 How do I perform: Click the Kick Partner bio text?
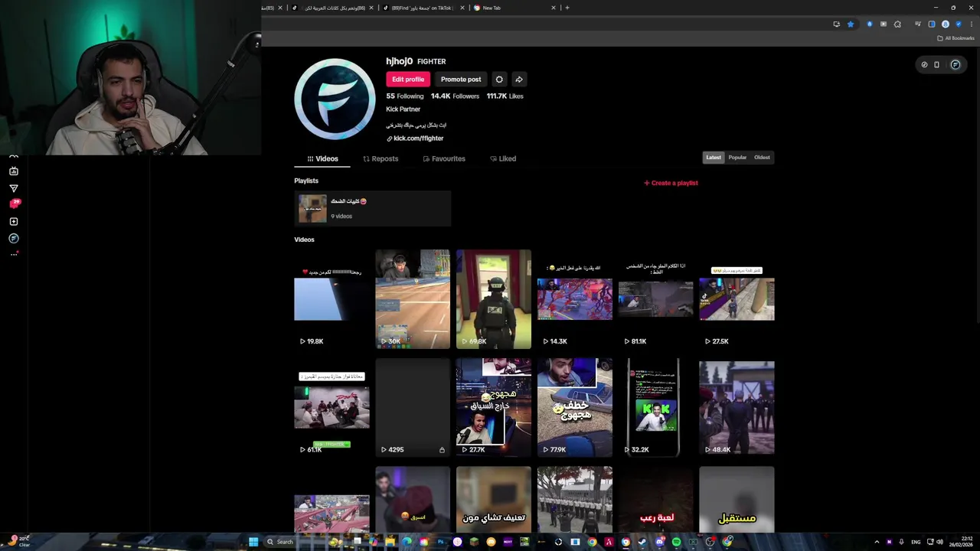[x=403, y=109]
